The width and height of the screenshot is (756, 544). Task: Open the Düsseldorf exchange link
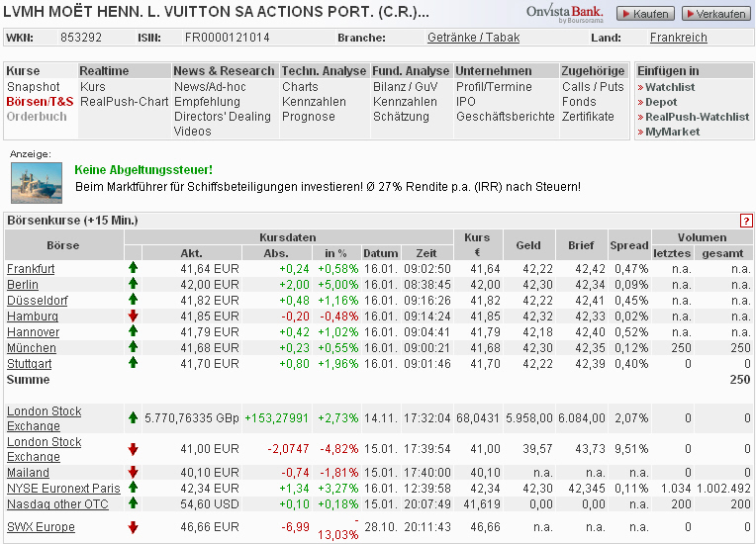click(x=38, y=300)
